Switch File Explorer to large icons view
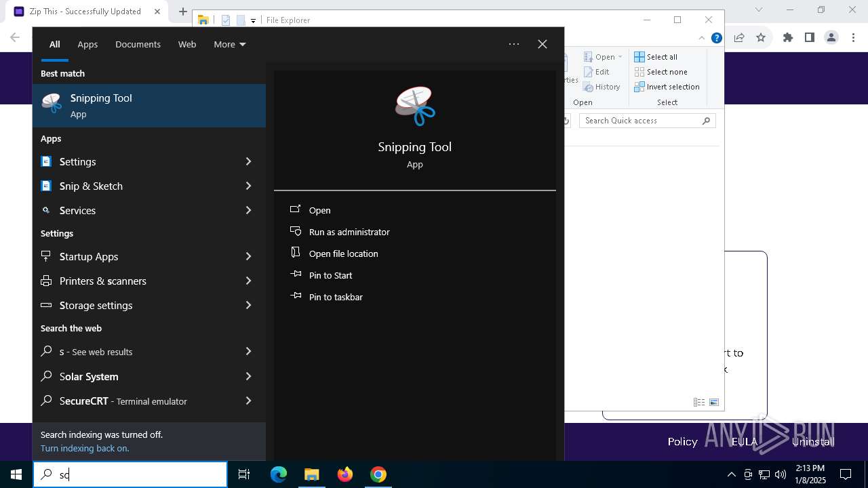Screen dimensions: 868x488 point(714,402)
